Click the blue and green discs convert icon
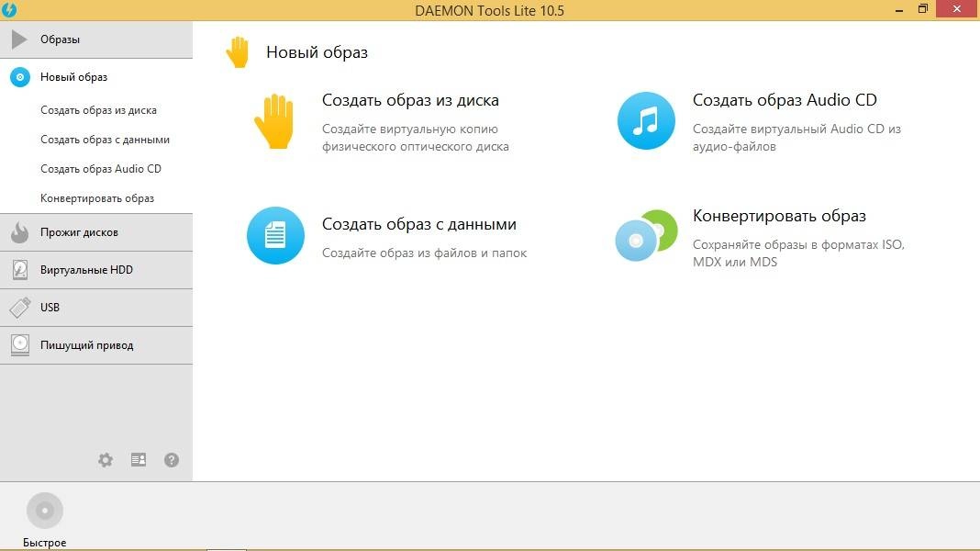Screen dimensions: 980x551 click(646, 236)
